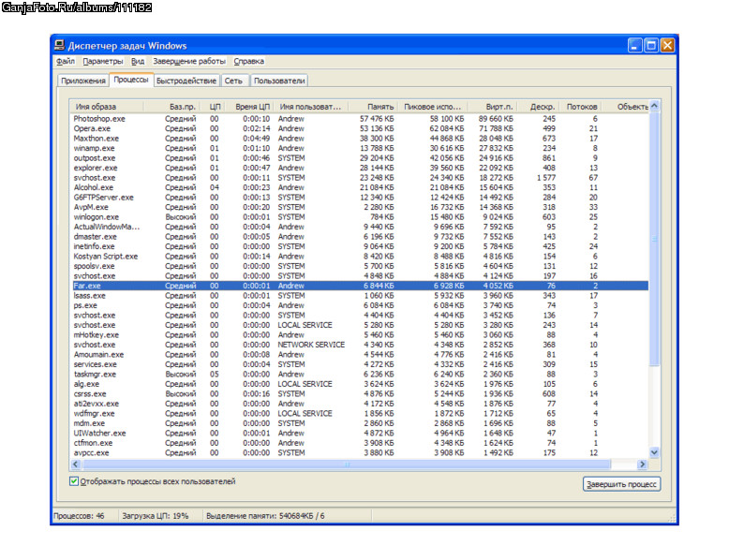
Task: Sort by Дескр. column header
Action: click(x=539, y=107)
